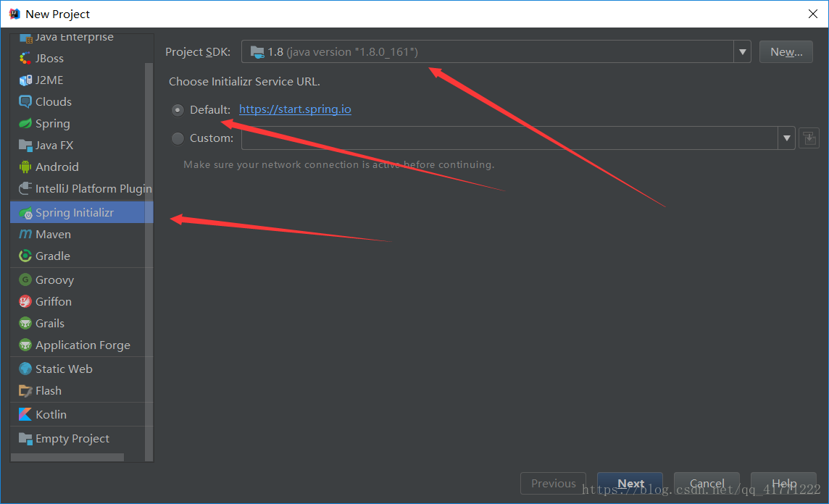Select the Custom service URL radio button
The height and width of the screenshot is (504, 829).
(x=178, y=138)
